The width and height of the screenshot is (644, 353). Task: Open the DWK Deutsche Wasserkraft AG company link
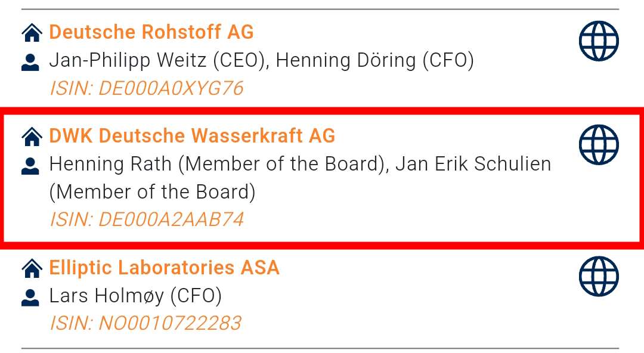click(192, 136)
